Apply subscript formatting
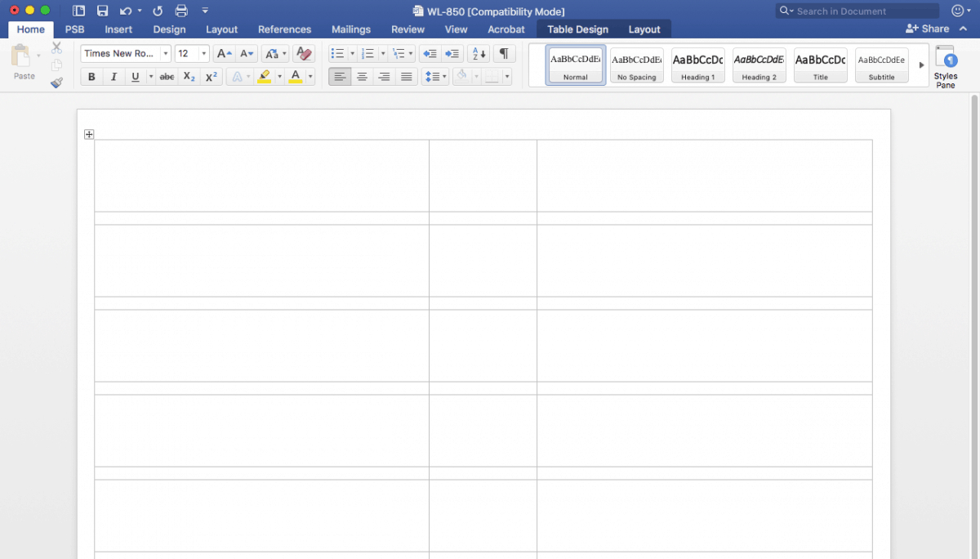 (x=188, y=77)
